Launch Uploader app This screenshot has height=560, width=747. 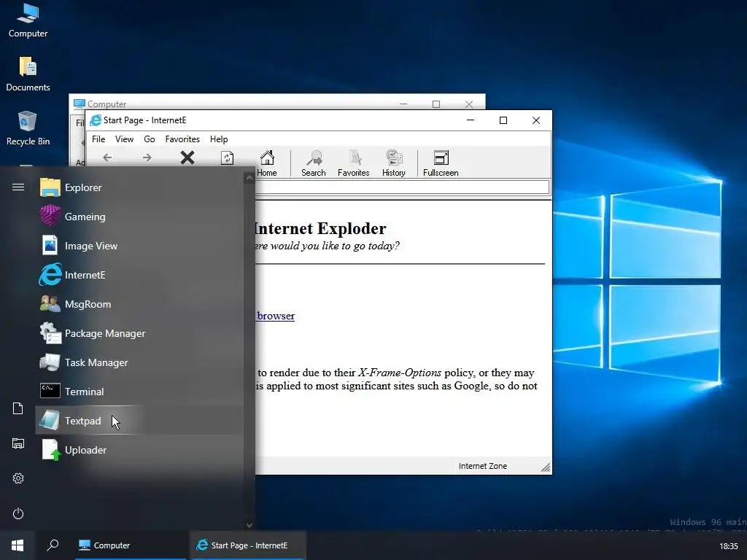click(x=139, y=450)
